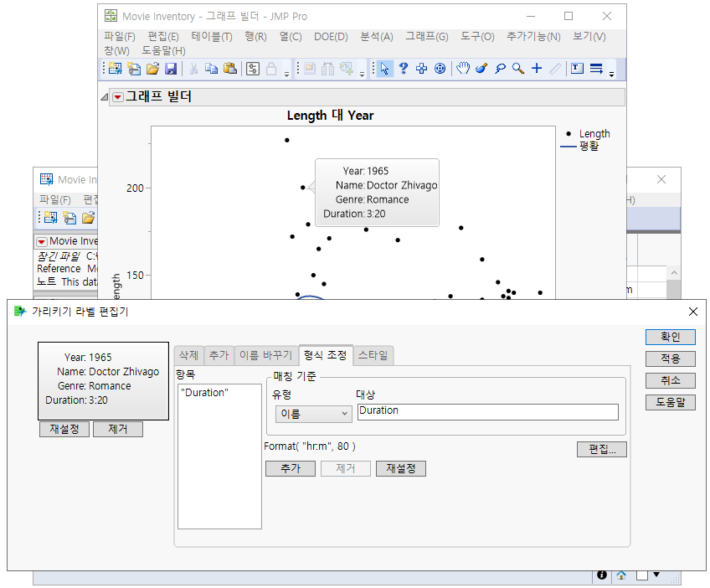This screenshot has width=710, height=588.
Task: Click the Cut scissors icon
Action: pyautogui.click(x=193, y=69)
